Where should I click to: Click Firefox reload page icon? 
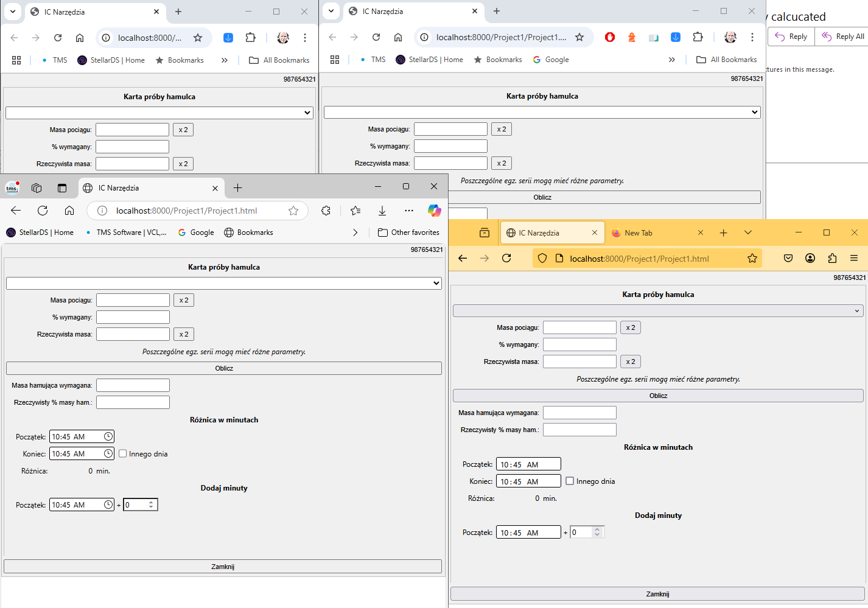pos(506,258)
